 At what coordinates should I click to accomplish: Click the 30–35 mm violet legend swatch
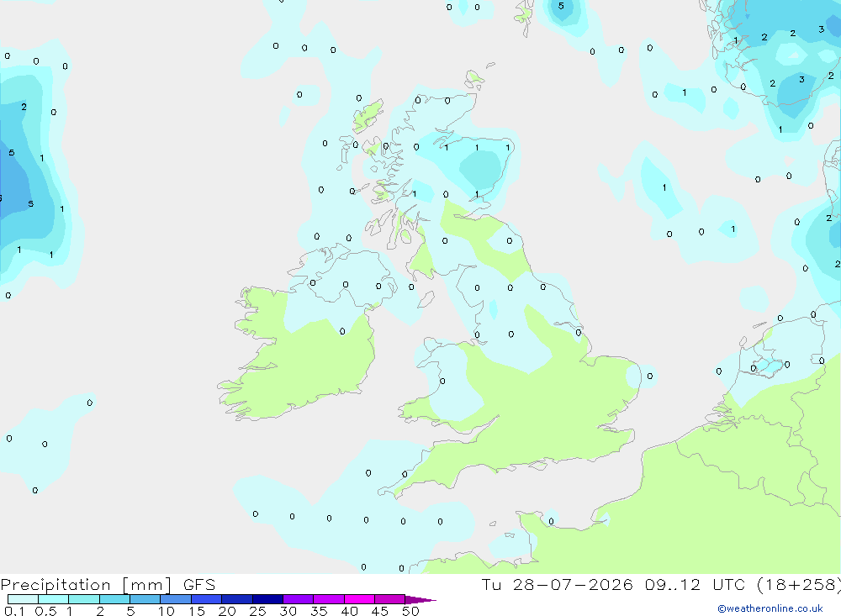click(x=299, y=599)
